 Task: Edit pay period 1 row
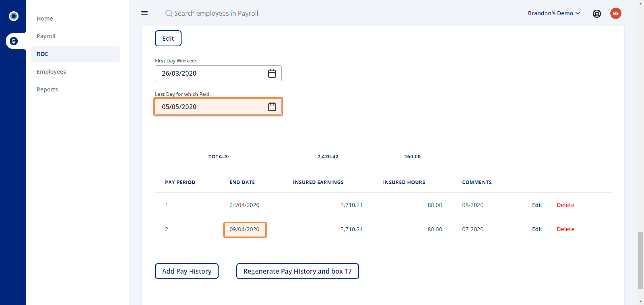click(537, 205)
